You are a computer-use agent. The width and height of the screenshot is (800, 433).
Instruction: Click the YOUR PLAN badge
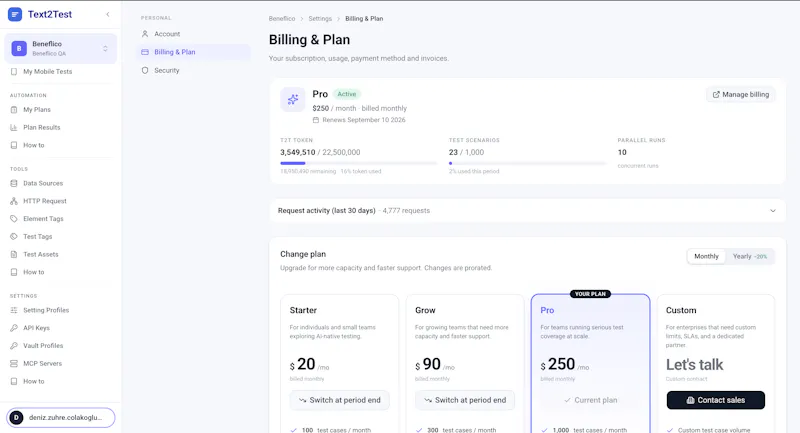pos(590,294)
